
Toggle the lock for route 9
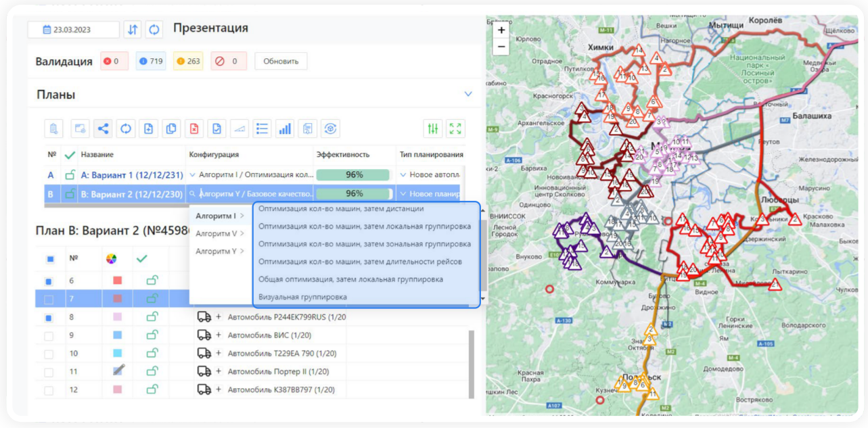click(x=153, y=335)
